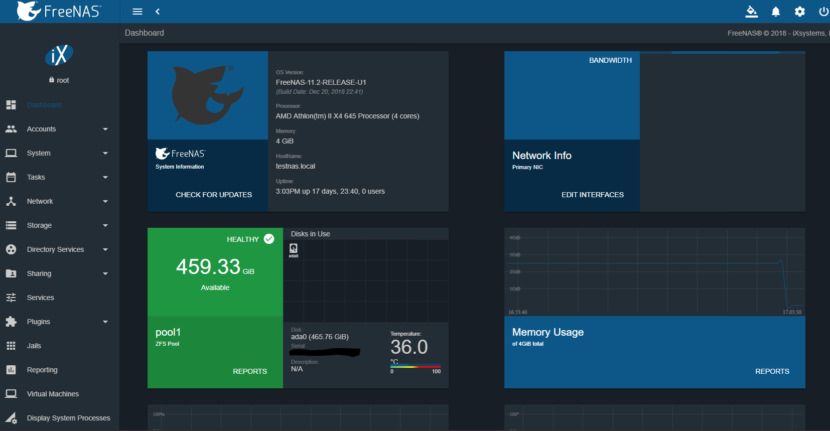Click the FreeNAS logo in top bar
Screen dimensions: 830x431
pyautogui.click(x=59, y=11)
